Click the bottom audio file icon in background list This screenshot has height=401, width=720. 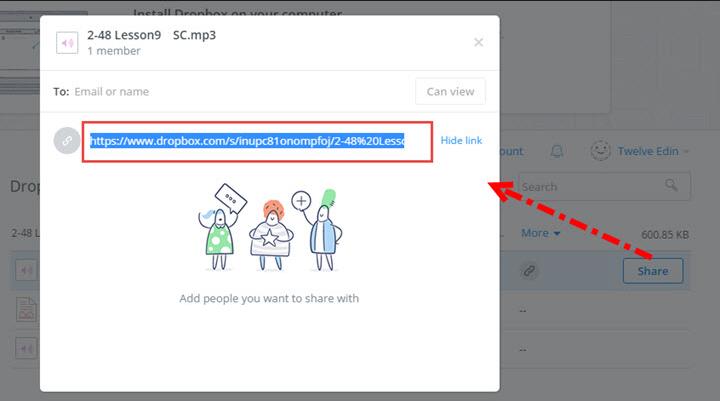26,349
